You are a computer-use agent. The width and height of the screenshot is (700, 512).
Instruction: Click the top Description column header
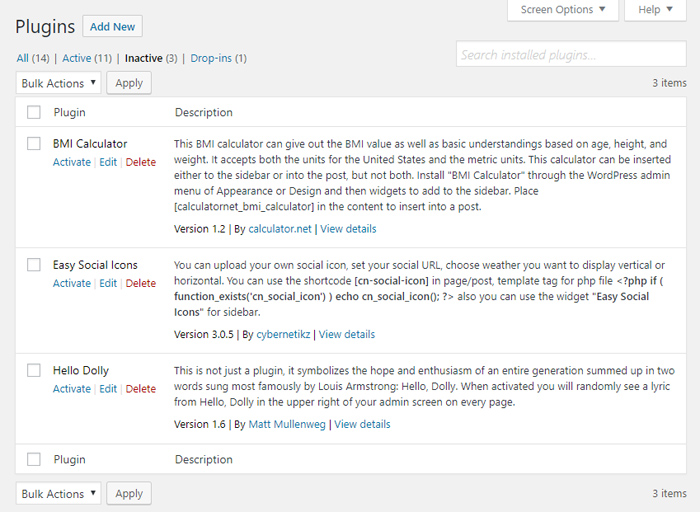click(204, 112)
